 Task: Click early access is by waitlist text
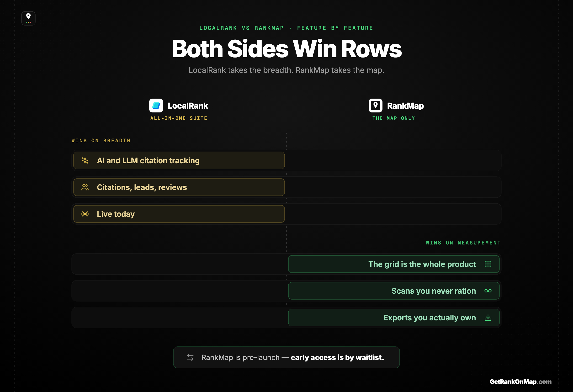pos(337,357)
